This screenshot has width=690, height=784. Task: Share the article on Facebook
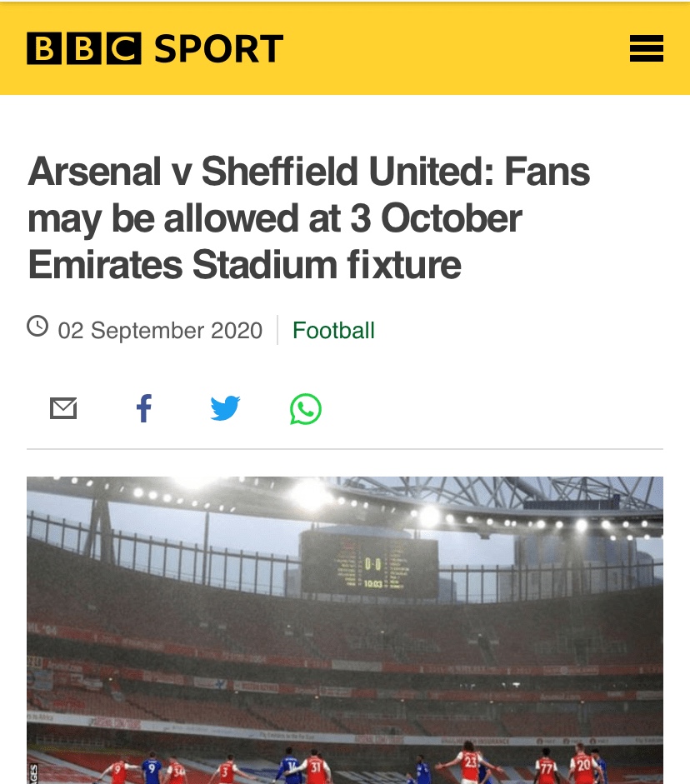(144, 409)
